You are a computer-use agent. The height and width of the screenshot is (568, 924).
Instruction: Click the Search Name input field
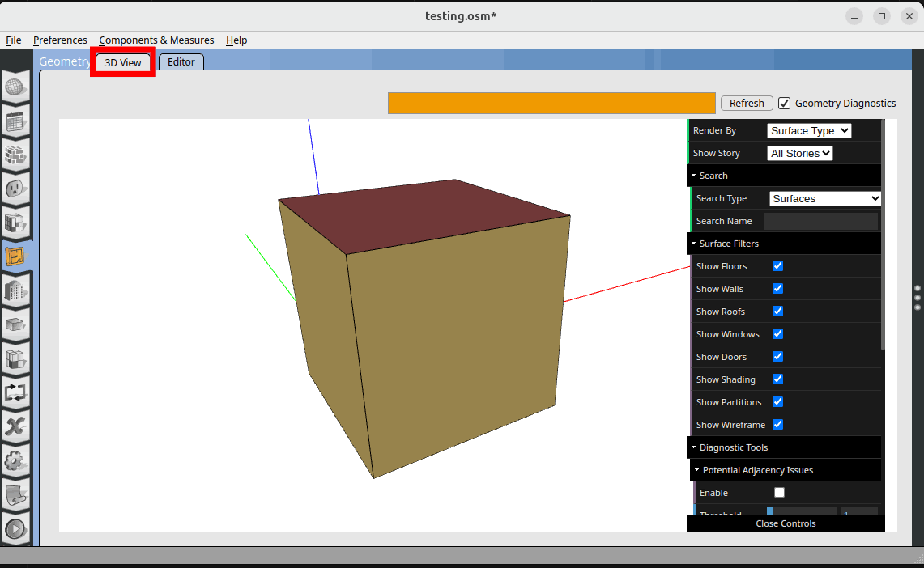[x=820, y=221]
